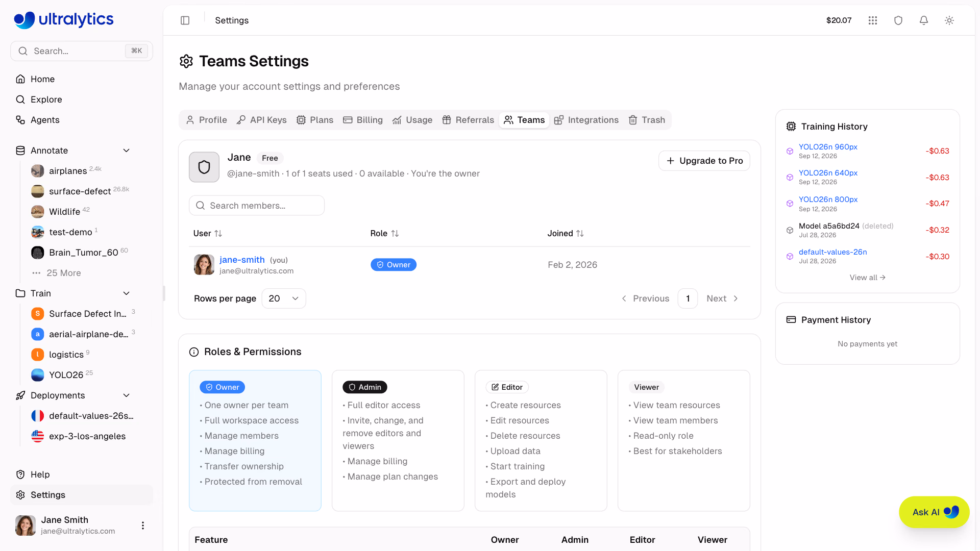
Task: Open Jane Smith account menu dots
Action: [x=143, y=525]
